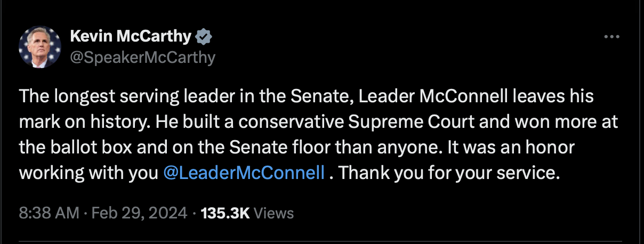
Task: Click the words 'working with you'
Action: pos(88,173)
